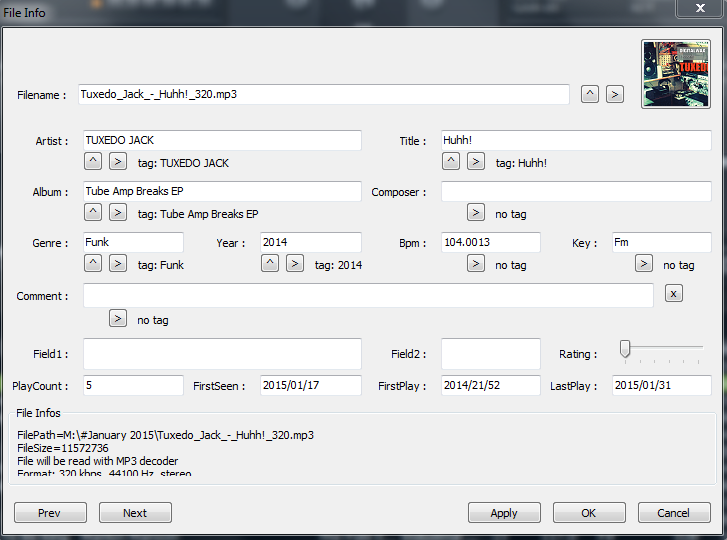Click into the Artist field containing TUXEDO JACK
Viewport: 727px width, 540px height.
222,140
